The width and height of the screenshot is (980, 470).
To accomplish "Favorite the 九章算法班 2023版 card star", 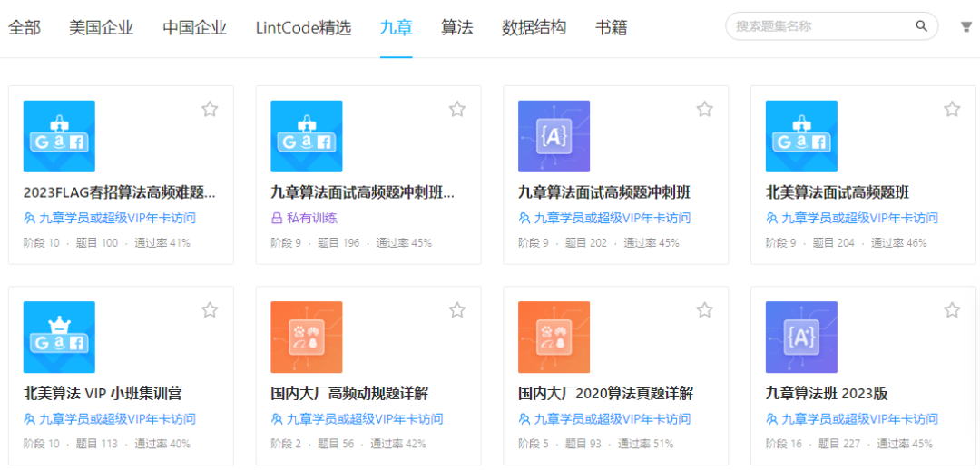I will coord(952,310).
